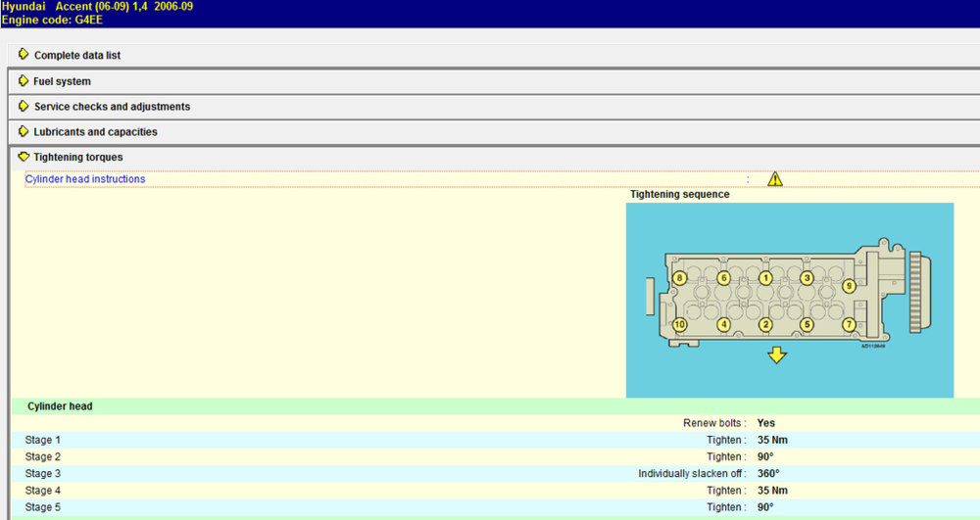Expand the Fuel system arrow icon

[x=24, y=80]
